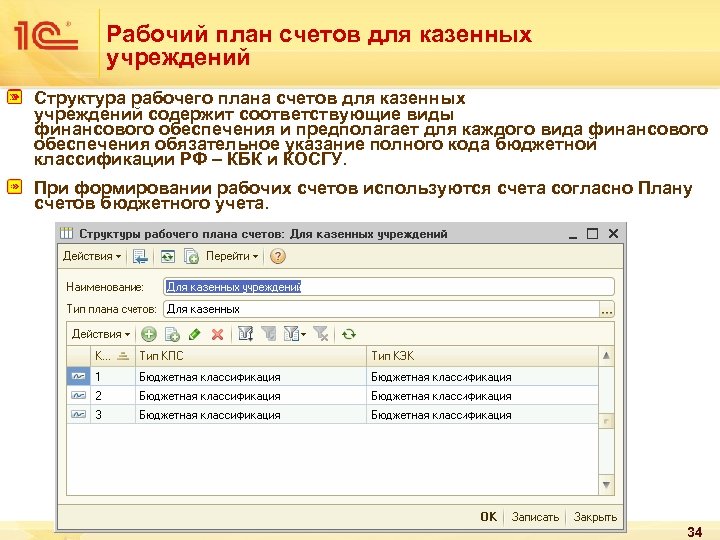The image size is (720, 540).
Task: Open the filter history dropdown icon
Action: [x=295, y=334]
